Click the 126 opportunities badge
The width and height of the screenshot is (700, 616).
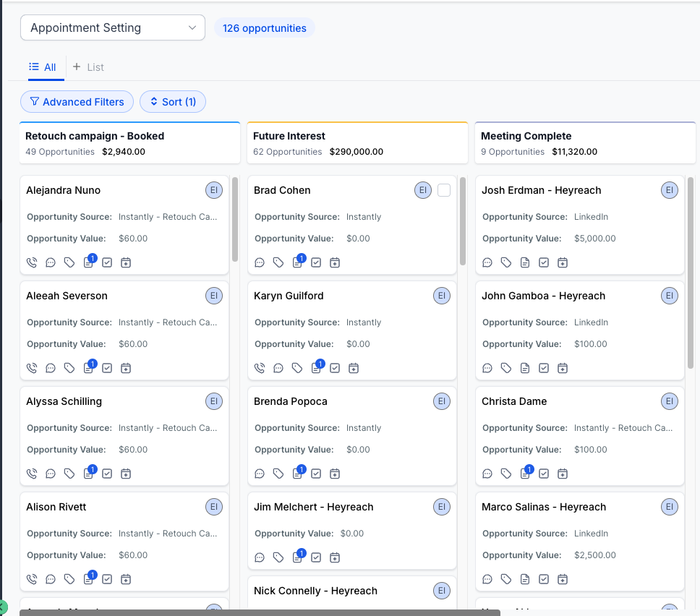point(265,28)
